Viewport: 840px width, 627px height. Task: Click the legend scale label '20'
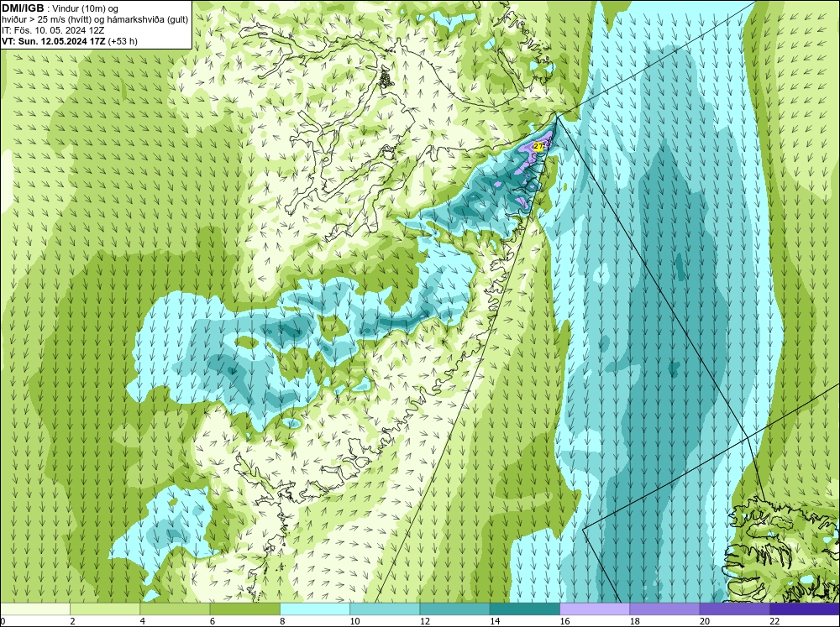705,621
